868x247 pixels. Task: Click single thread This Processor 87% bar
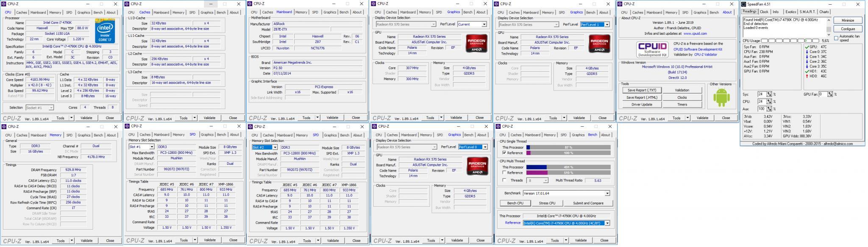pos(568,147)
